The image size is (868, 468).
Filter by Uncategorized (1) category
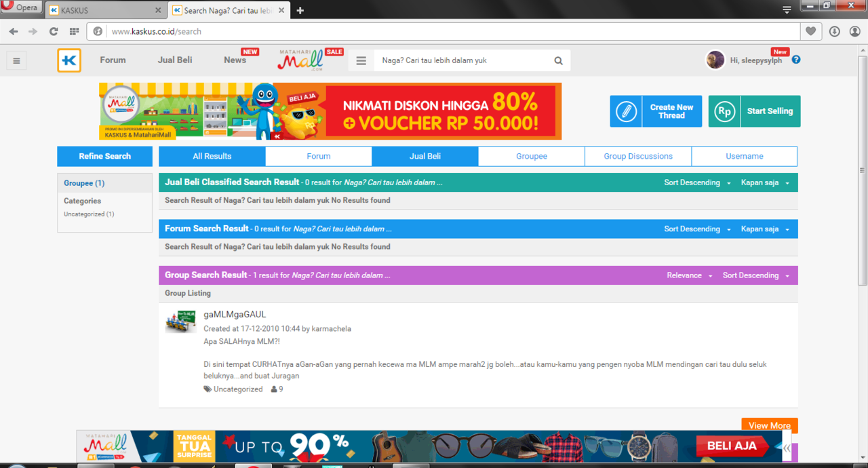tap(89, 214)
